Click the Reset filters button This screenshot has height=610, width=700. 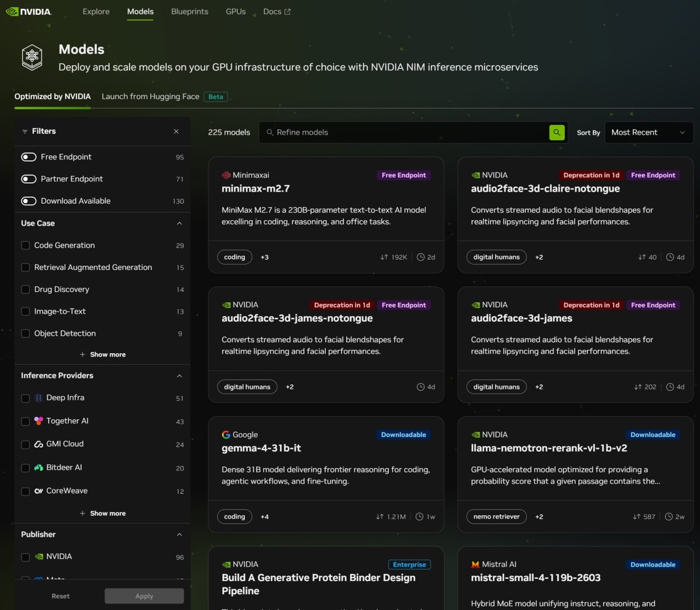pos(61,596)
